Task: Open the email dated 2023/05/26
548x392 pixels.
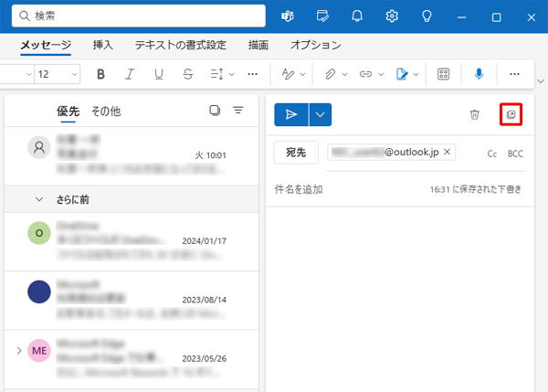Action: [x=132, y=359]
